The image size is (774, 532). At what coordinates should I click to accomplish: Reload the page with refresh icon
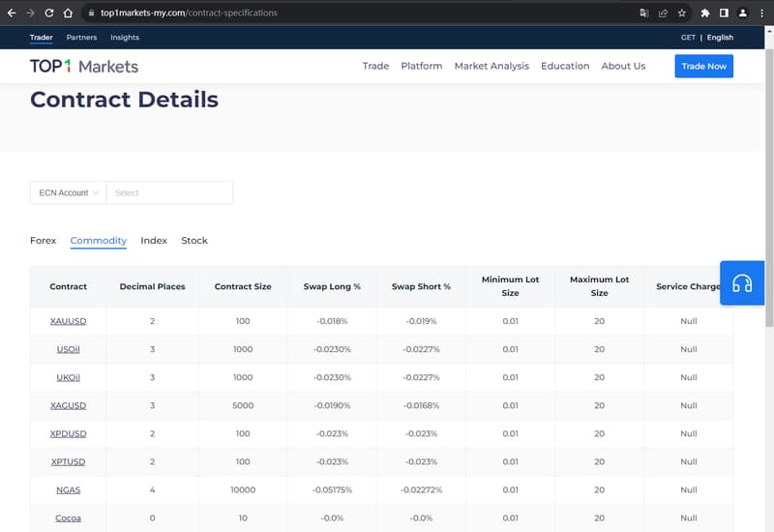[49, 13]
